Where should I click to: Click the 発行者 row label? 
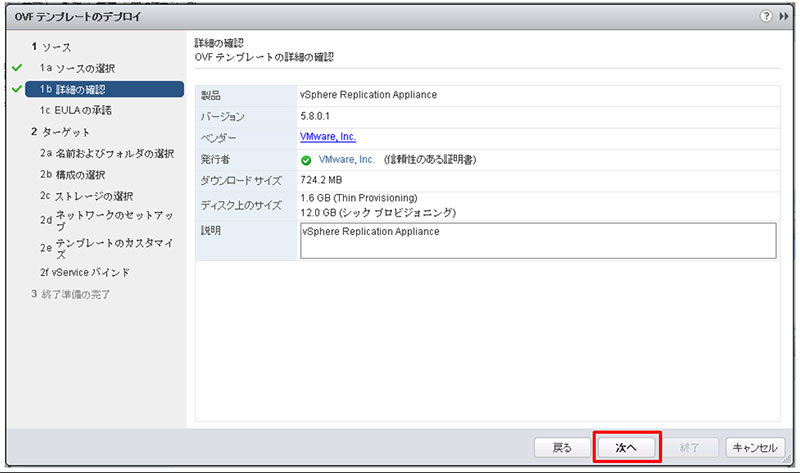pos(215,160)
